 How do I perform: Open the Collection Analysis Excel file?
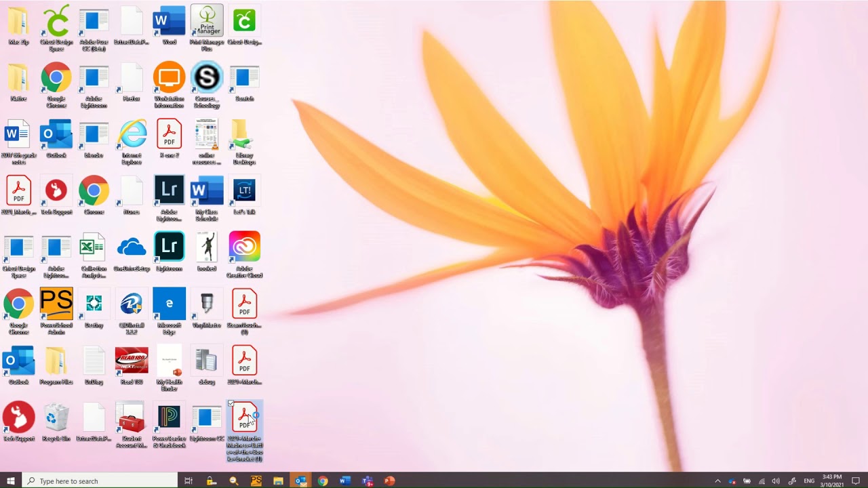(94, 256)
